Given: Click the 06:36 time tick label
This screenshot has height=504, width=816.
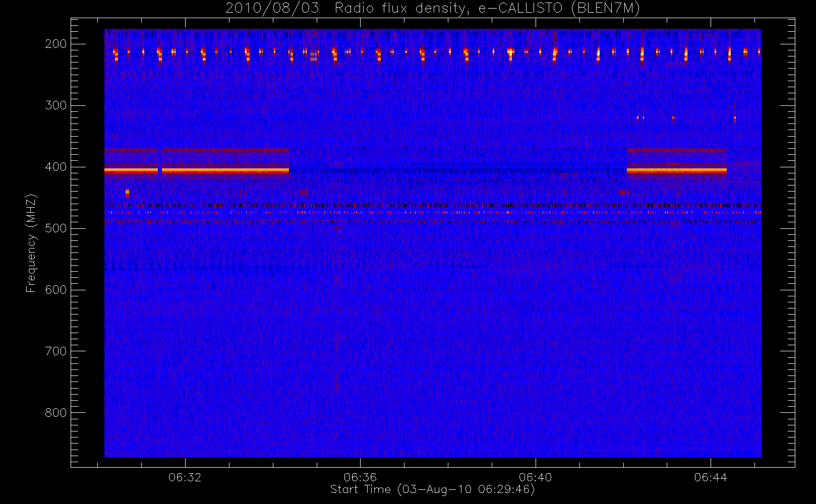Looking at the screenshot, I should (360, 477).
